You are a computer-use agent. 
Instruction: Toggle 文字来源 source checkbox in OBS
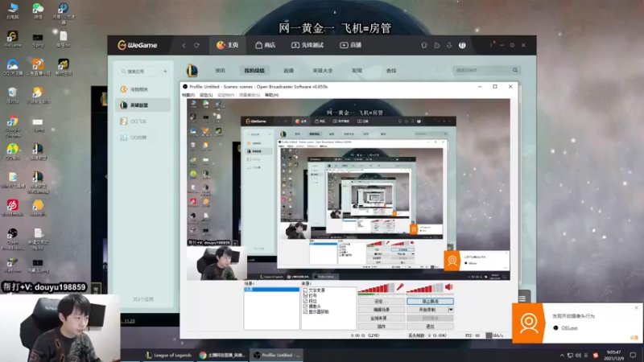click(305, 290)
